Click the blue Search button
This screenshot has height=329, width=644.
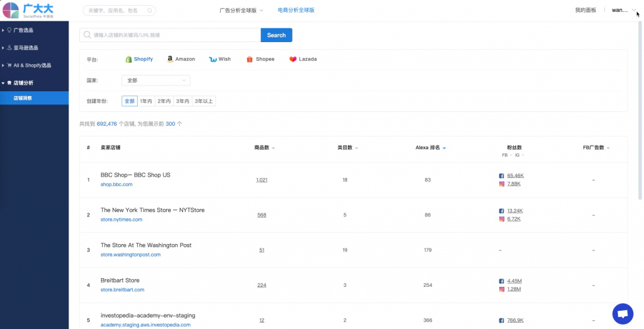[x=277, y=35]
